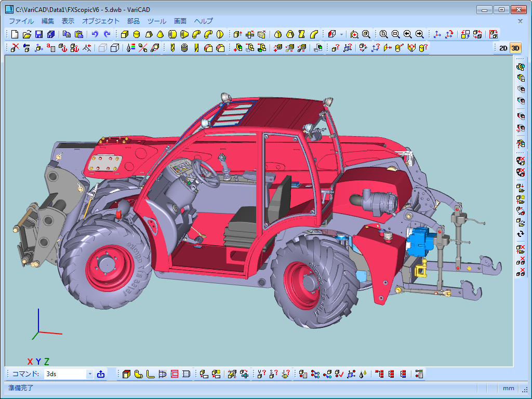Image resolution: width=532 pixels, height=399 pixels.
Task: Toggle the wireframe box display icon
Action: (102, 48)
